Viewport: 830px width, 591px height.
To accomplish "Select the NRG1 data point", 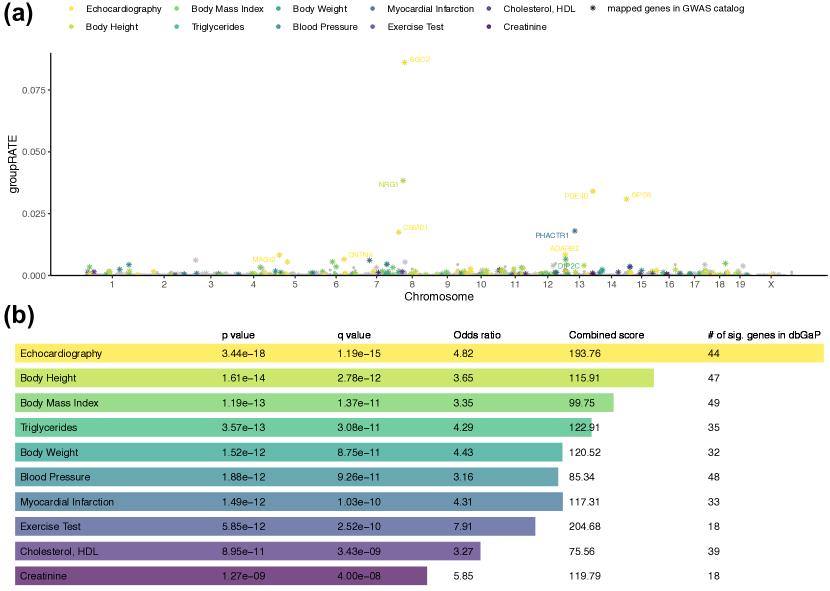I will (x=403, y=181).
